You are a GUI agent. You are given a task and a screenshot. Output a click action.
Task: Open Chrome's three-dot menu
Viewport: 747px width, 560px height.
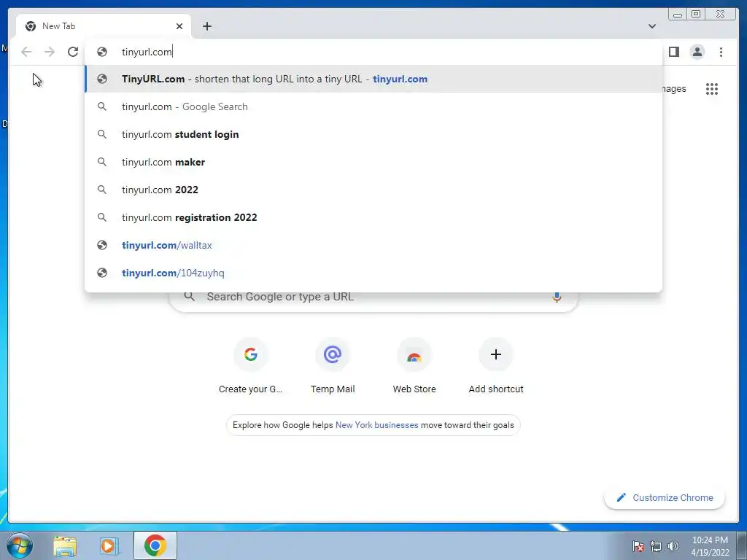[721, 52]
